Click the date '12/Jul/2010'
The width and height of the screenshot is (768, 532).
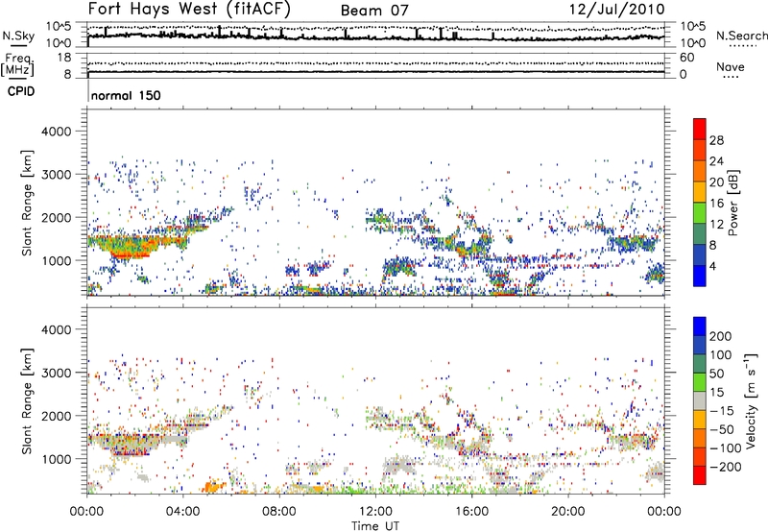[616, 10]
